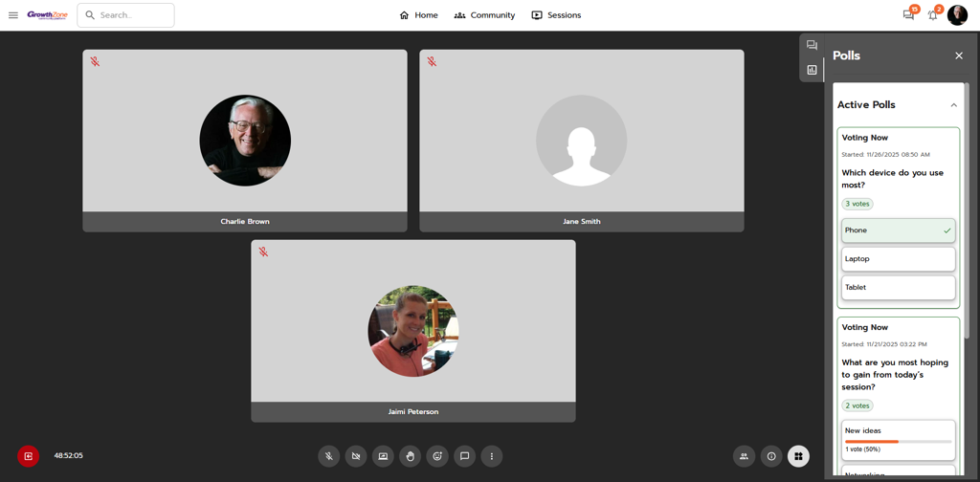Open chat from the bottom toolbar
980x482 pixels.
464,456
